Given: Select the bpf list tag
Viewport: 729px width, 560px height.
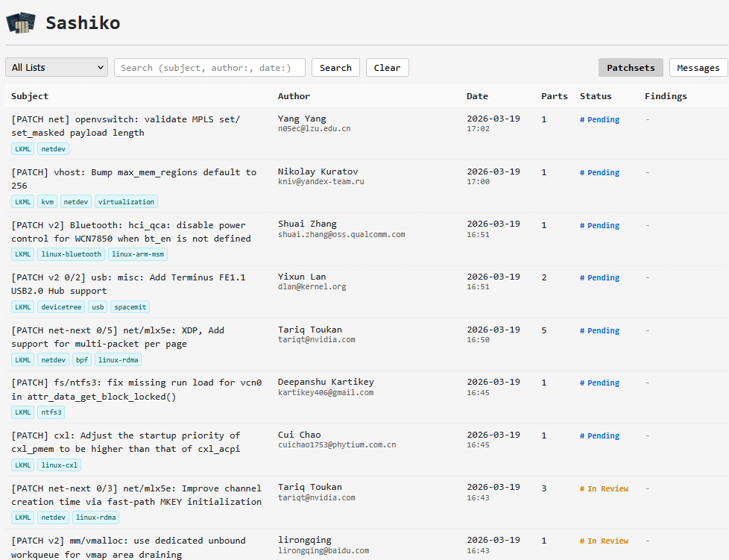Looking at the screenshot, I should tap(81, 360).
